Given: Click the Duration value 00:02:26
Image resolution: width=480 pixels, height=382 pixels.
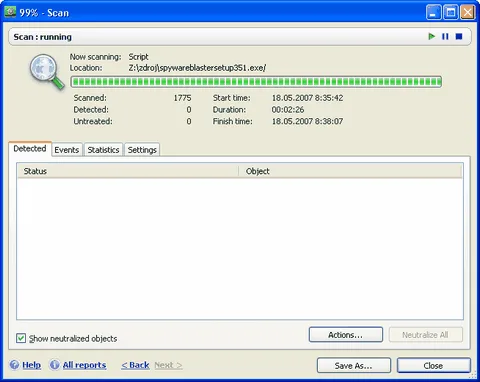Looking at the screenshot, I should (288, 110).
